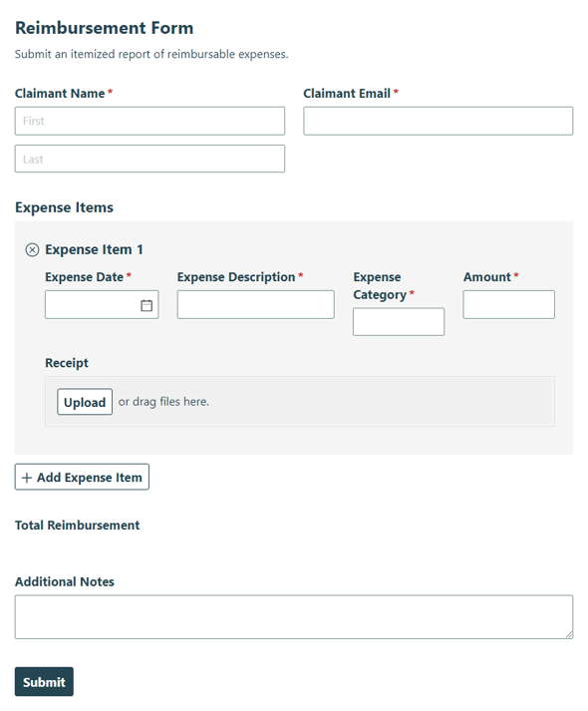Screen dimensions: 588x711
Task: Open the Expense Category field
Action: coord(399,322)
